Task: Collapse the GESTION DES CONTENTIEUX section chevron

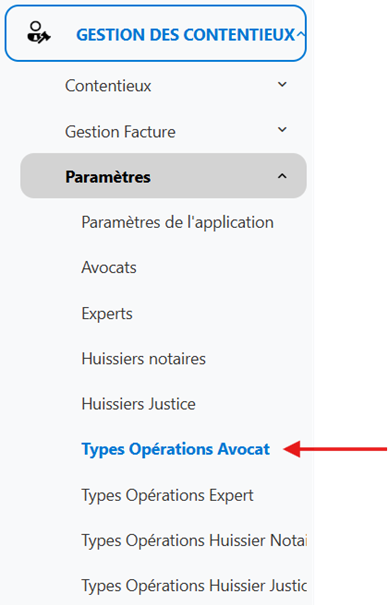Action: tap(301, 34)
